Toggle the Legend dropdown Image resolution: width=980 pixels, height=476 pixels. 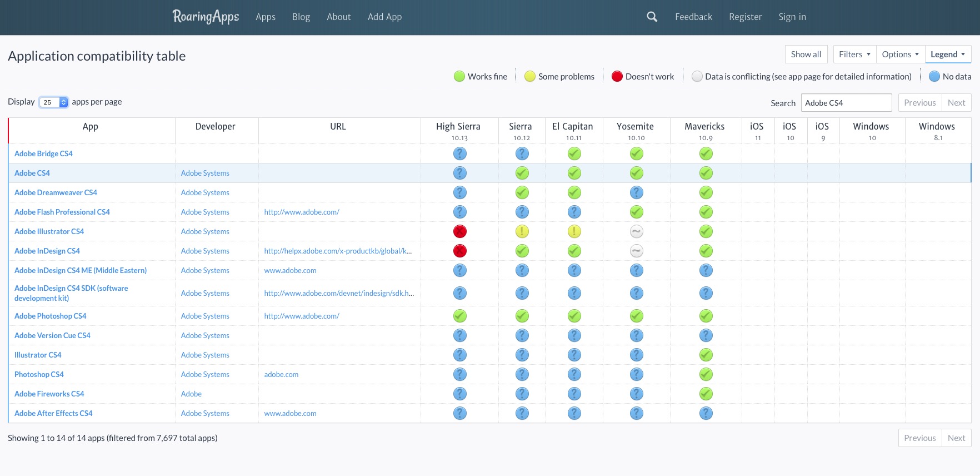pyautogui.click(x=947, y=54)
